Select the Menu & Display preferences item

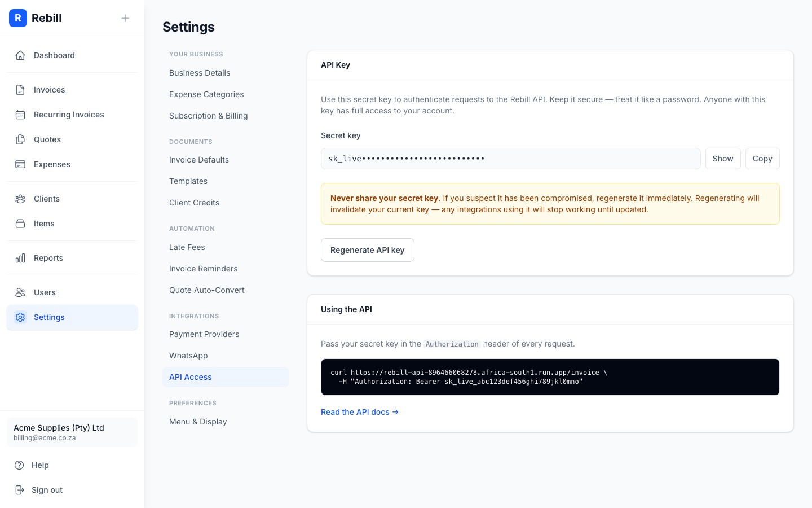pyautogui.click(x=198, y=422)
